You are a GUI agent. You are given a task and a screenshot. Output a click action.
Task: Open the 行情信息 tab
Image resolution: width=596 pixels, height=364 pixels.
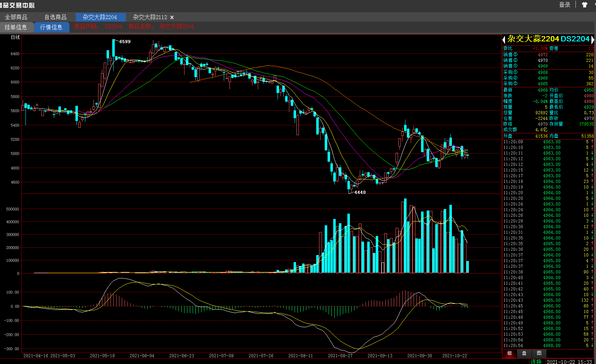pyautogui.click(x=51, y=27)
